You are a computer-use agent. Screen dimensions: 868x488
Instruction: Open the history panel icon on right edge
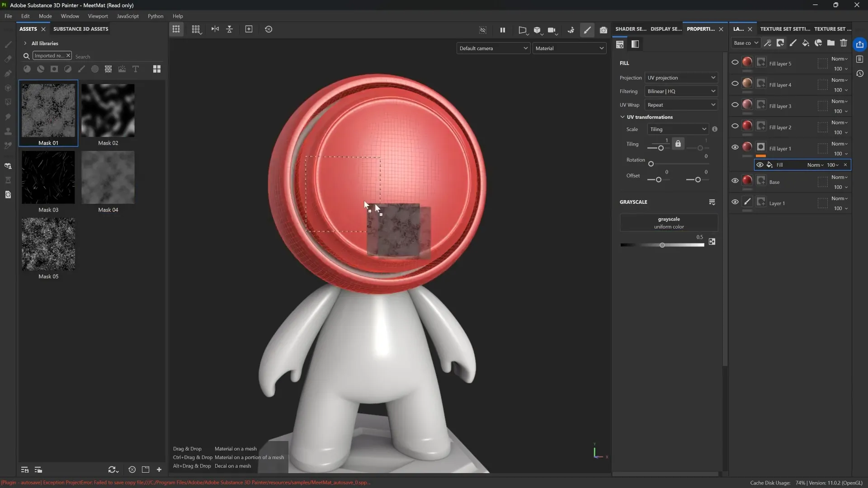point(860,73)
